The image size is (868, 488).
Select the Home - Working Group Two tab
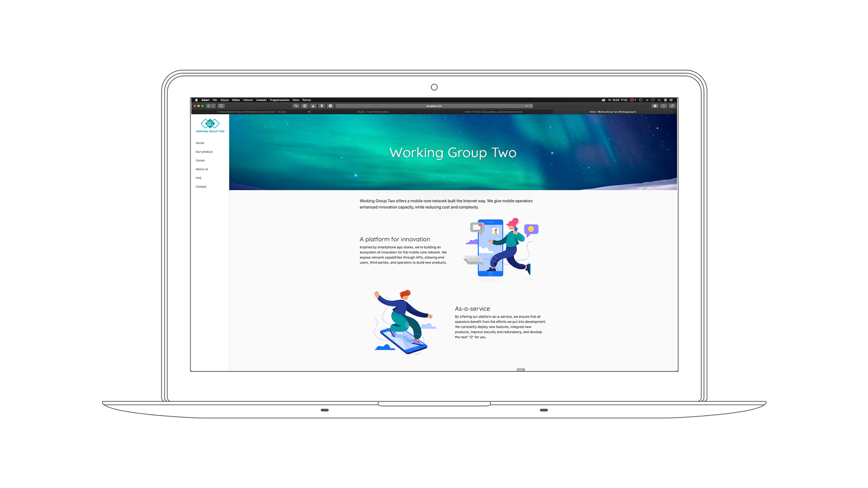pos(613,112)
